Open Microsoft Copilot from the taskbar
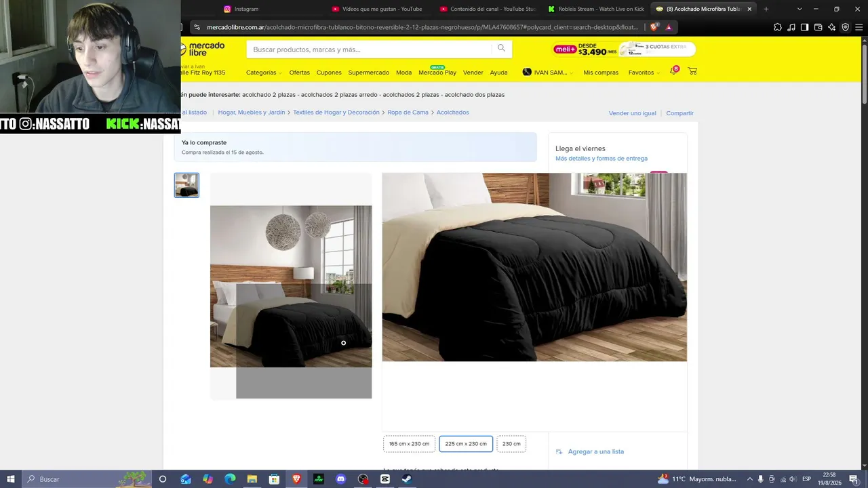Screen dimensions: 868x488 coord(208,479)
